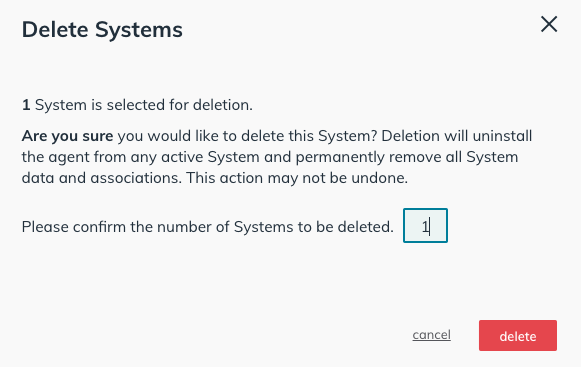The height and width of the screenshot is (367, 581).
Task: Close the Delete Systems dialog with X
Action: 549,24
